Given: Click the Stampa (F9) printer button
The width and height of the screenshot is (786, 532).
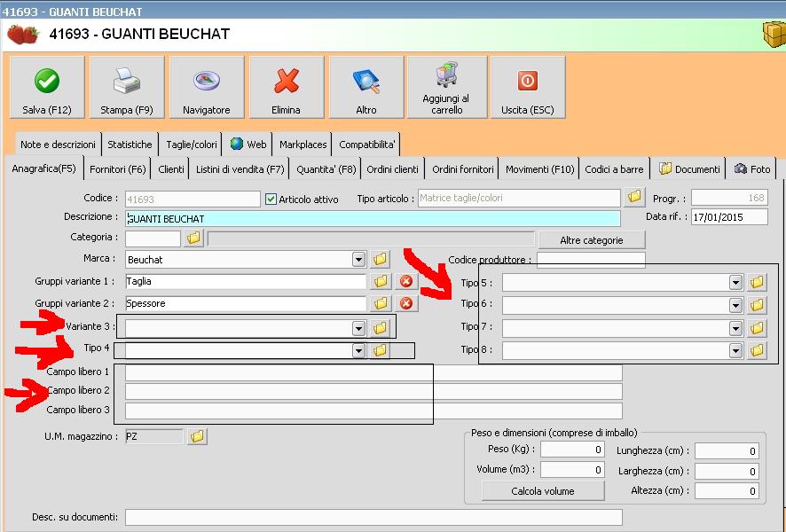Looking at the screenshot, I should tap(127, 88).
